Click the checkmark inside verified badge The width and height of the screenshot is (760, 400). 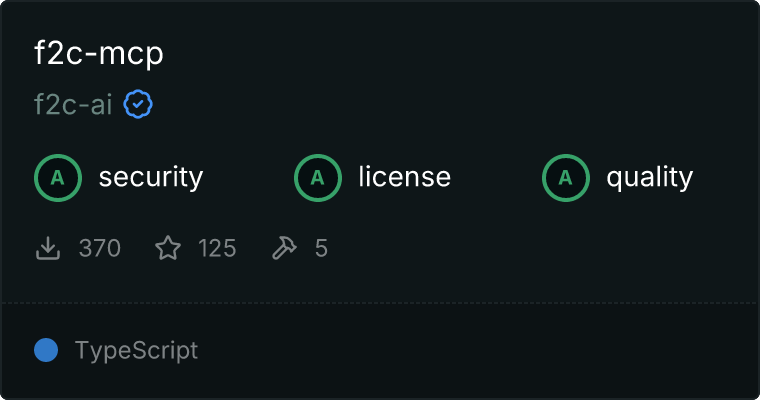pyautogui.click(x=138, y=104)
